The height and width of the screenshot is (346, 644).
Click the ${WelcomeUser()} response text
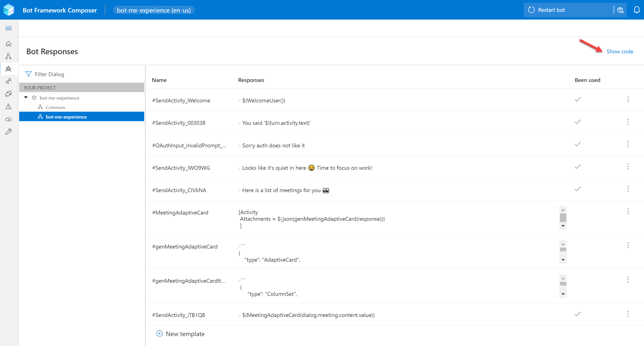click(x=262, y=100)
